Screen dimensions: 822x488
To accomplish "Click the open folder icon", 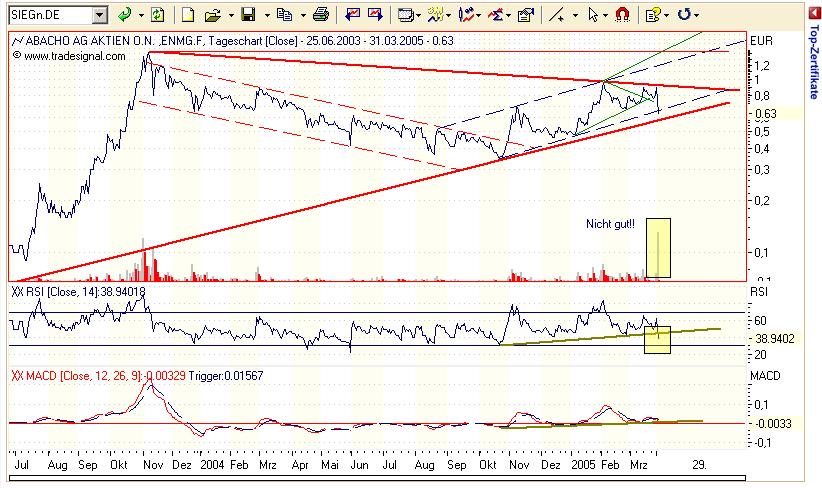I will point(212,15).
